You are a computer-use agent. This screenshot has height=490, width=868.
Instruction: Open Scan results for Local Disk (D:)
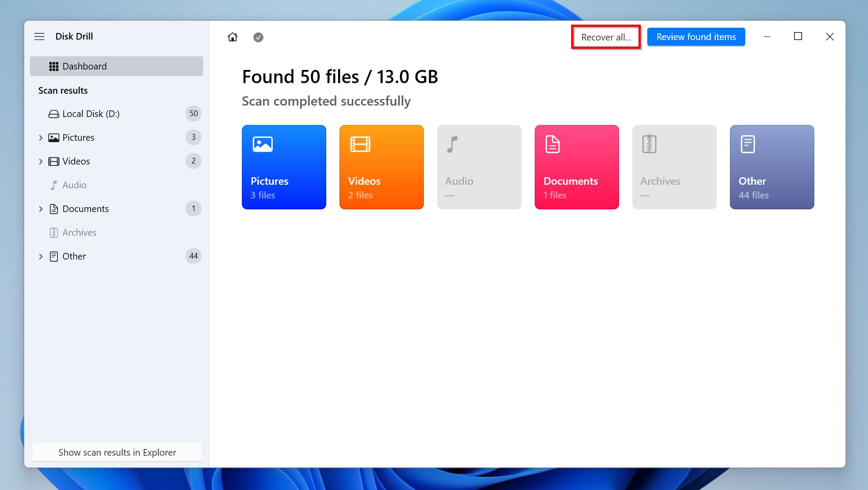pyautogui.click(x=91, y=113)
